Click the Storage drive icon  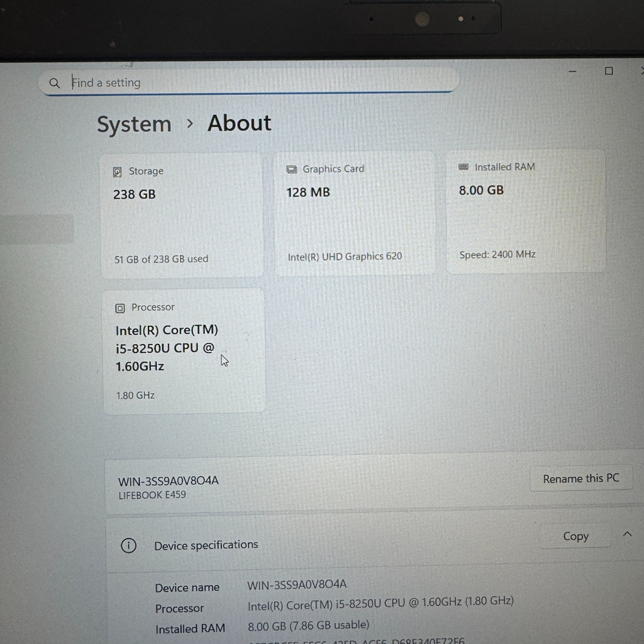pyautogui.click(x=118, y=172)
